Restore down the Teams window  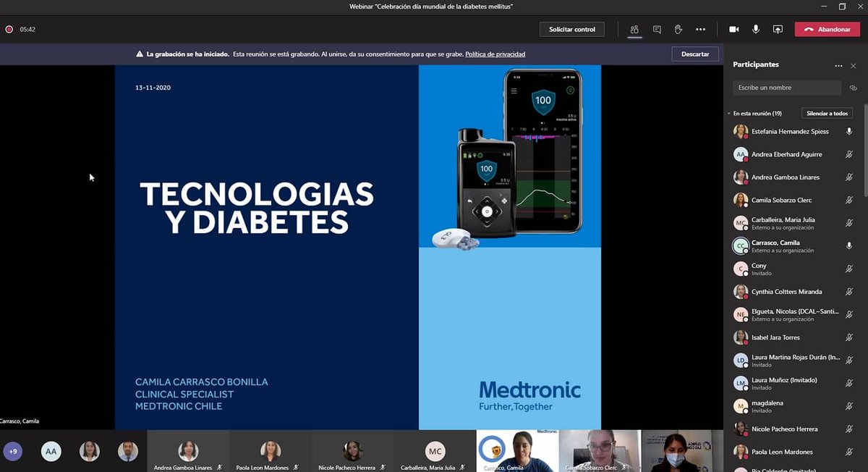click(842, 7)
